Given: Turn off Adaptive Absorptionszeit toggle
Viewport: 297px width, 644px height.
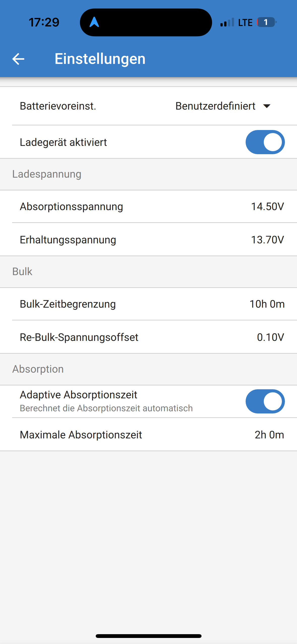Looking at the screenshot, I should 265,401.
